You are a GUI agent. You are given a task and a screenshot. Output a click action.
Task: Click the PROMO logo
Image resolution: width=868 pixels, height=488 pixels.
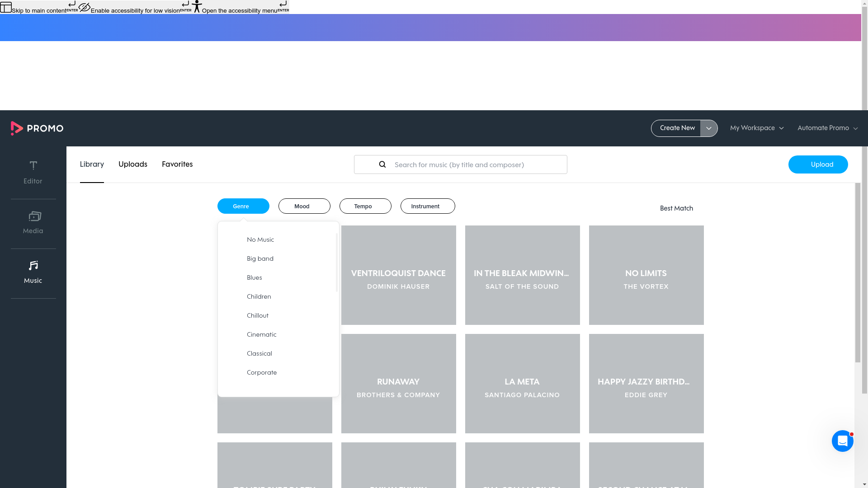pyautogui.click(x=37, y=128)
